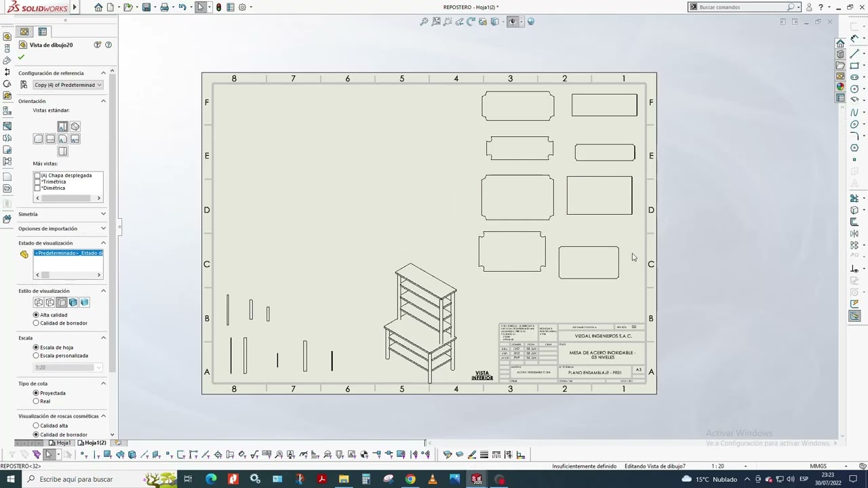Click the help question mark in PropertyManager

(108, 45)
